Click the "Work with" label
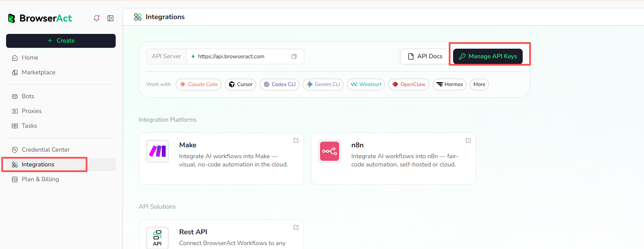Viewport: 644px width, 249px height. click(159, 84)
